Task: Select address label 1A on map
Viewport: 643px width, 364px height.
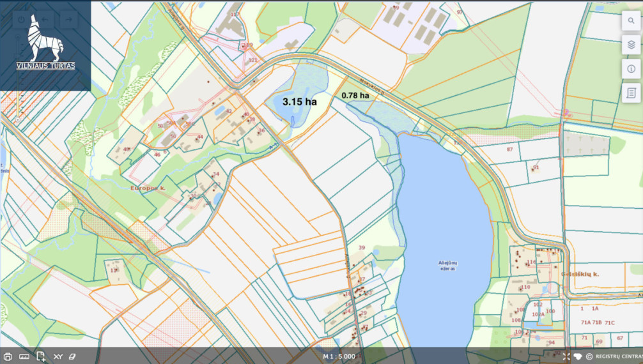Action: click(x=595, y=308)
